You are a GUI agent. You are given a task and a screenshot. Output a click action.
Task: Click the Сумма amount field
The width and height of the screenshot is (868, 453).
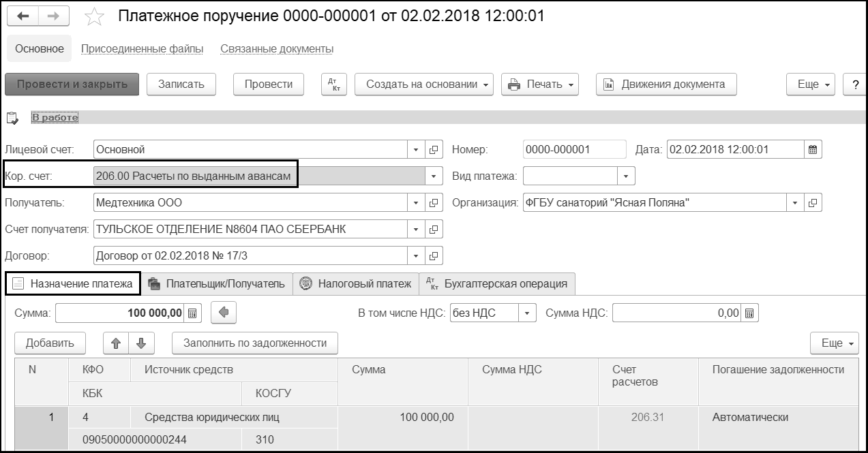[x=120, y=313]
